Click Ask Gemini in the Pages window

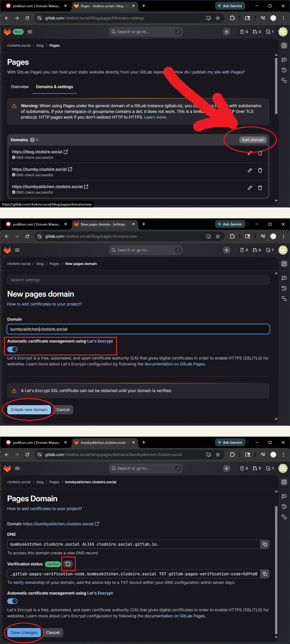click(230, 6)
